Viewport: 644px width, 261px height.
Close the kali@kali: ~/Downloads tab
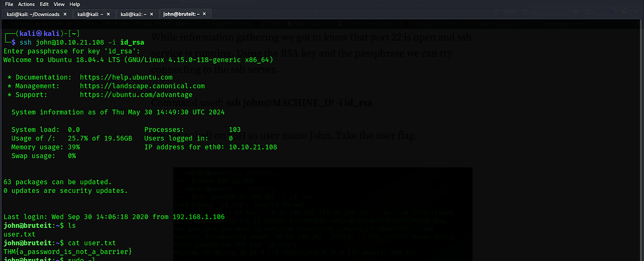(x=65, y=14)
